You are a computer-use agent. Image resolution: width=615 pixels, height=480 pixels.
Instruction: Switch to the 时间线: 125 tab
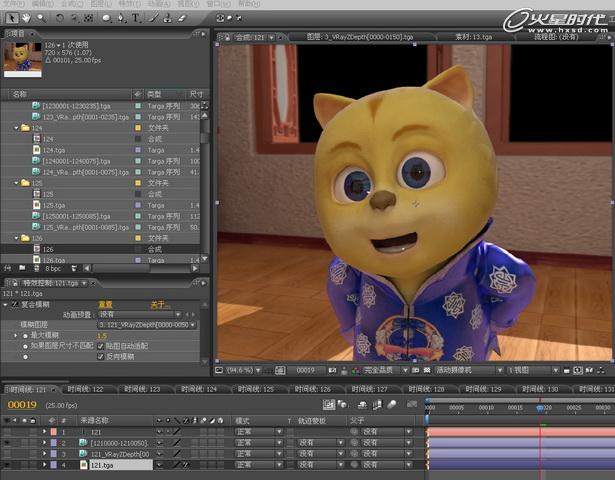click(255, 389)
